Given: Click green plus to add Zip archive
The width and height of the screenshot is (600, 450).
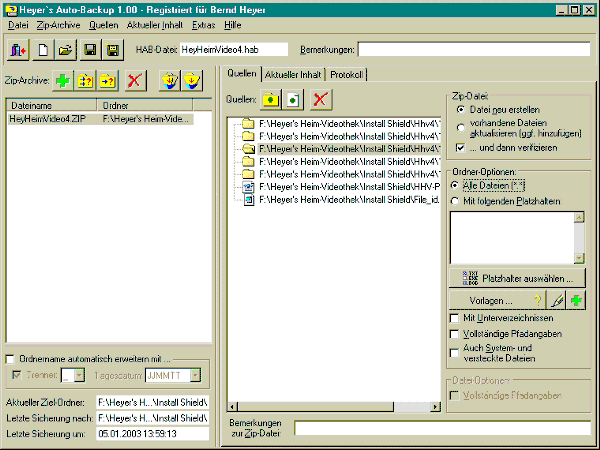Looking at the screenshot, I should click(x=61, y=81).
